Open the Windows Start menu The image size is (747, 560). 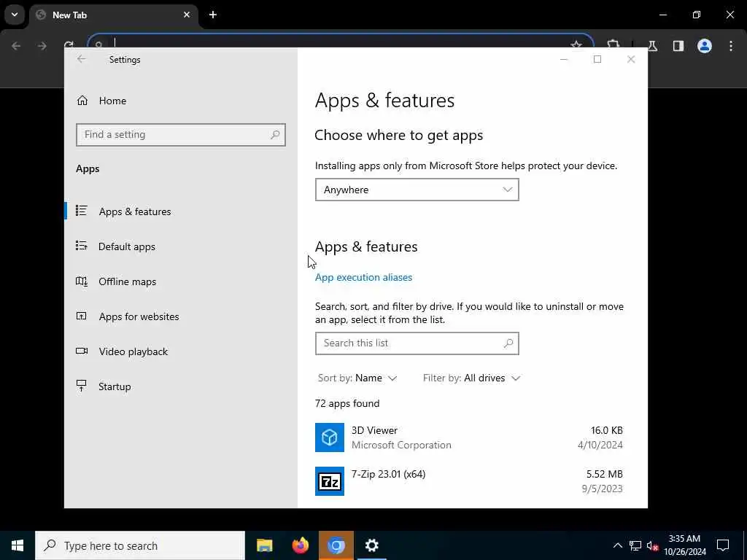18,545
